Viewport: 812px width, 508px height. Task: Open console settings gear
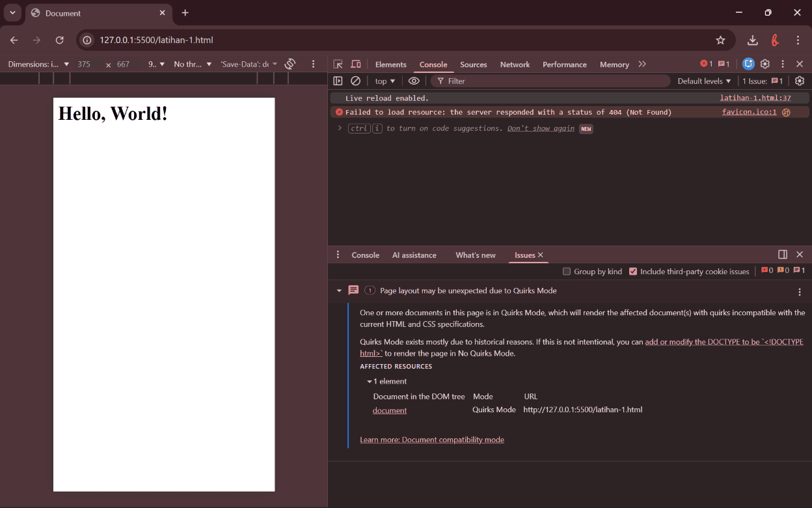coord(800,81)
